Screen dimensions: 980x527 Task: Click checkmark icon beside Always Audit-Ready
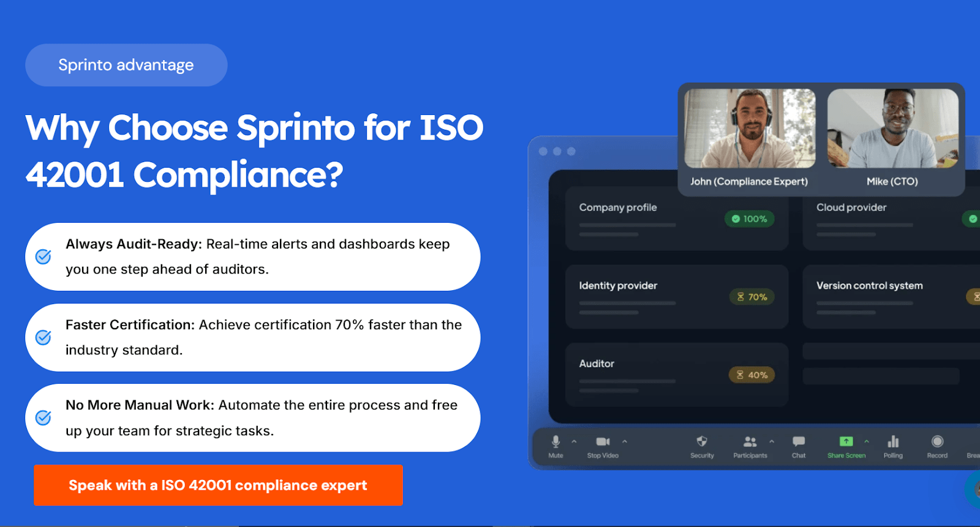click(43, 256)
